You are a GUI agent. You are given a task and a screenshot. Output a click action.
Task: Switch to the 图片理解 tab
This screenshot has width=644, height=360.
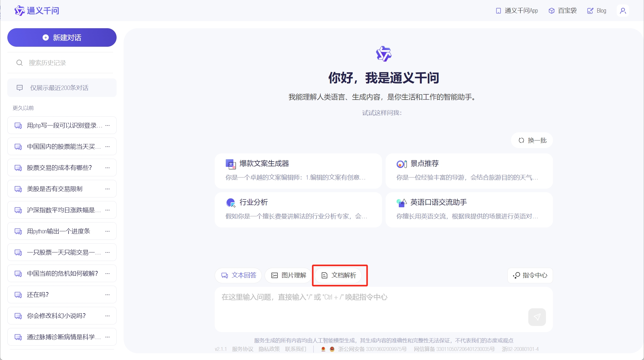[288, 275]
